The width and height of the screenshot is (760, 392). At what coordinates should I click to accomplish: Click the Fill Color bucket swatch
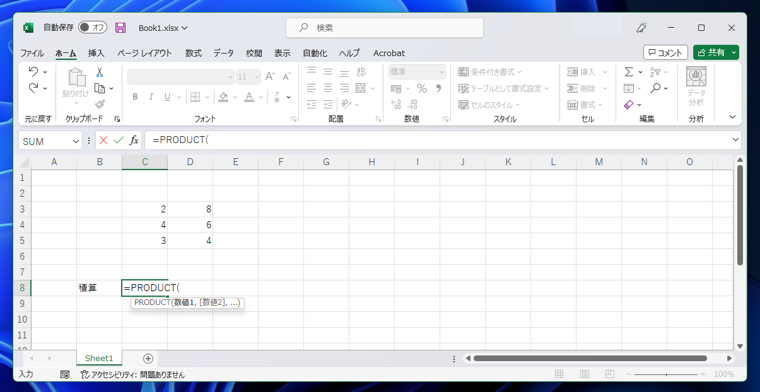[x=223, y=97]
